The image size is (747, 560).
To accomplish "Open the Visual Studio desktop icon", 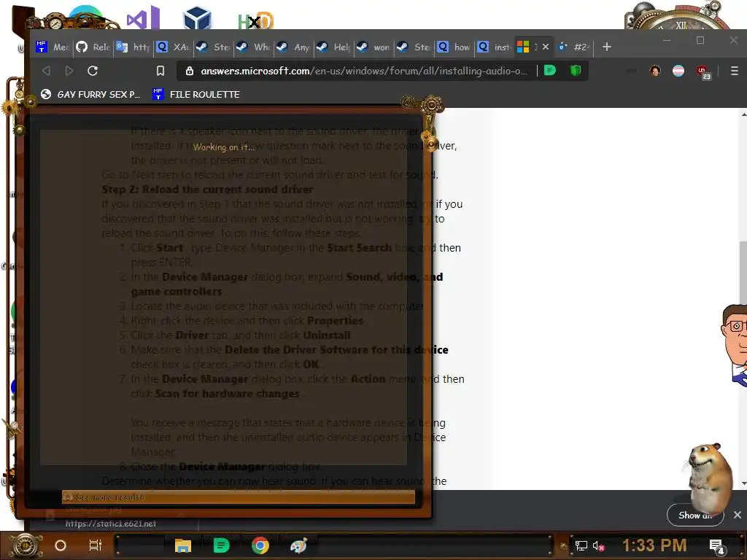I will tap(142, 18).
